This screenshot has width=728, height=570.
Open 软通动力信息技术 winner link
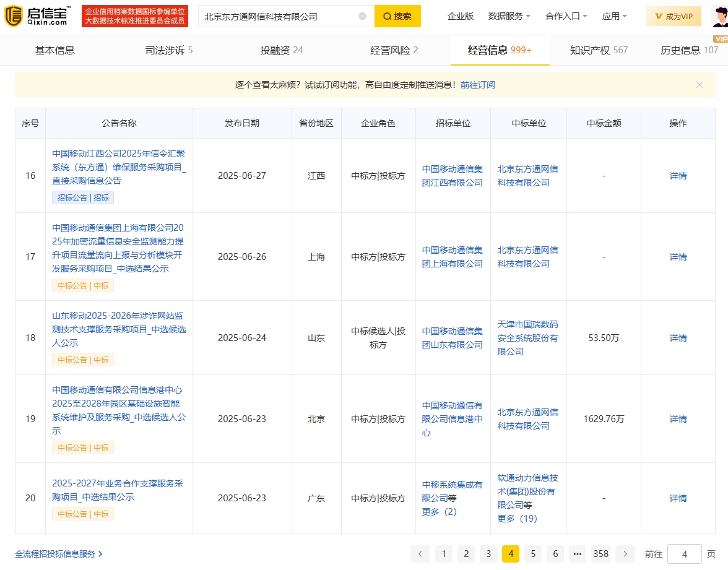coord(527,491)
